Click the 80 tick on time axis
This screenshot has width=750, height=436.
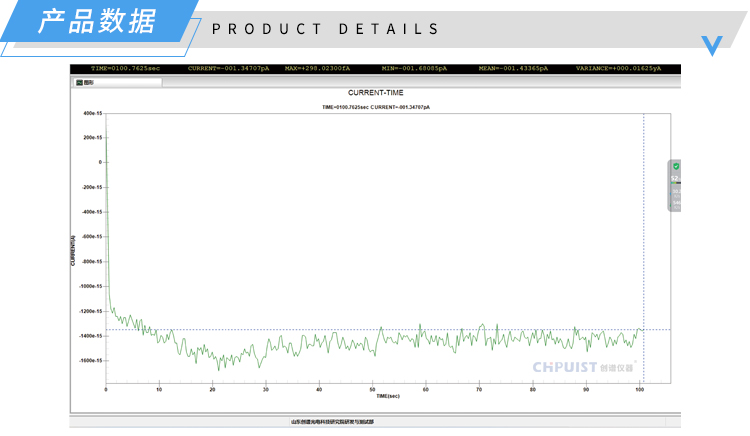tap(533, 390)
